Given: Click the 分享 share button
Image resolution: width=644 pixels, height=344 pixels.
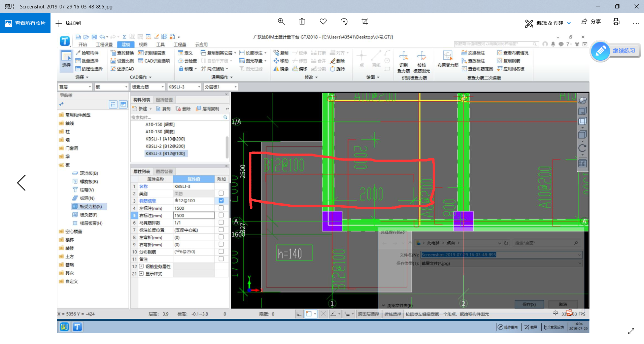Looking at the screenshot, I should coord(591,22).
